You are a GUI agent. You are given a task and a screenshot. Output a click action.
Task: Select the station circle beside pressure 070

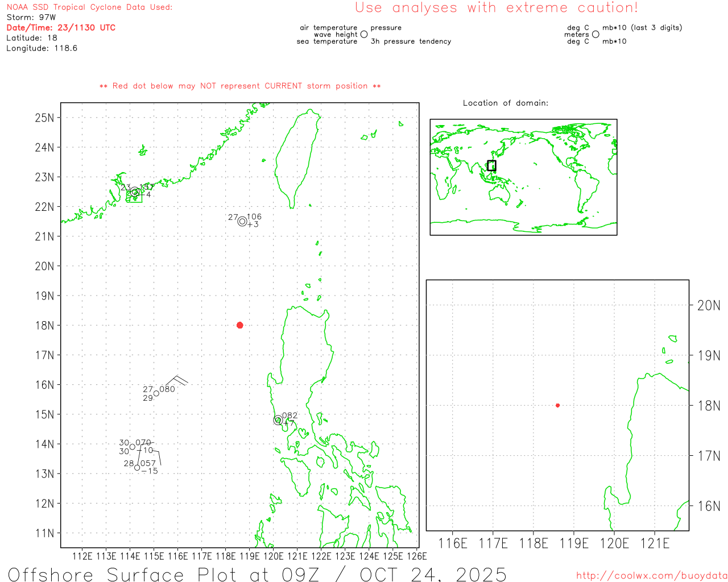pyautogui.click(x=133, y=447)
